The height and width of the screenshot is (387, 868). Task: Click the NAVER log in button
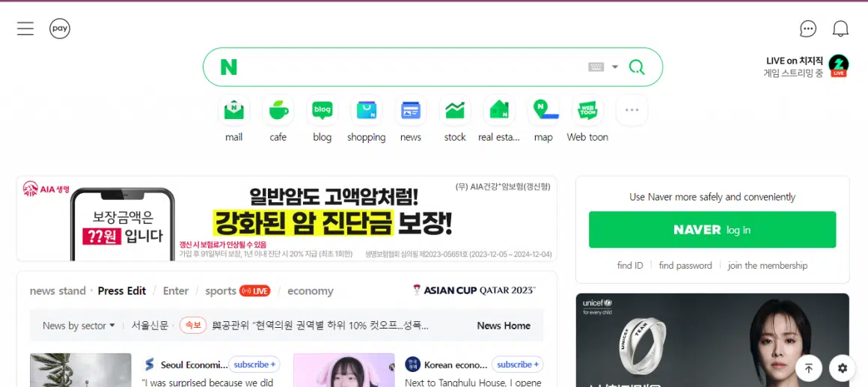712,230
